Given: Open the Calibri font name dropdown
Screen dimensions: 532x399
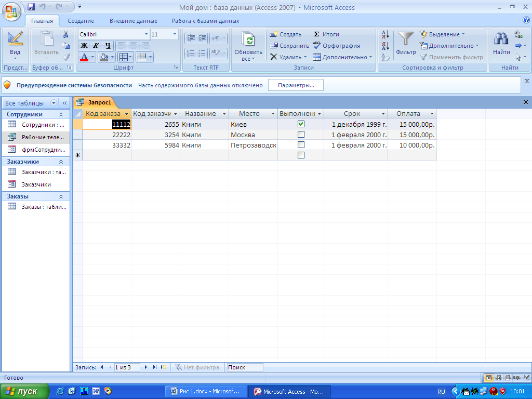Looking at the screenshot, I should (x=146, y=34).
